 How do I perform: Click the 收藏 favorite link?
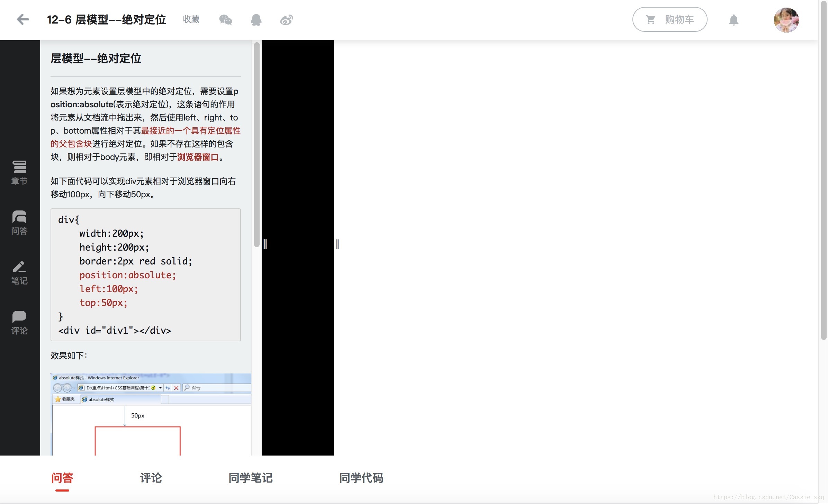pos(191,19)
